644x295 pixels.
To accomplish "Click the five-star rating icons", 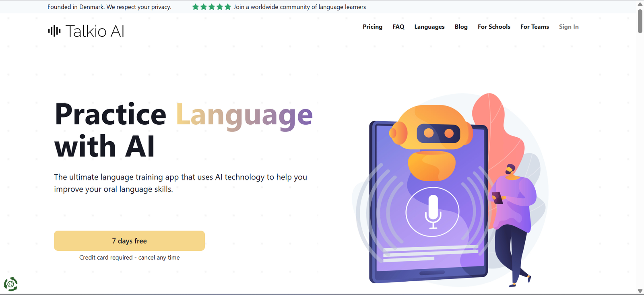I will pyautogui.click(x=212, y=7).
